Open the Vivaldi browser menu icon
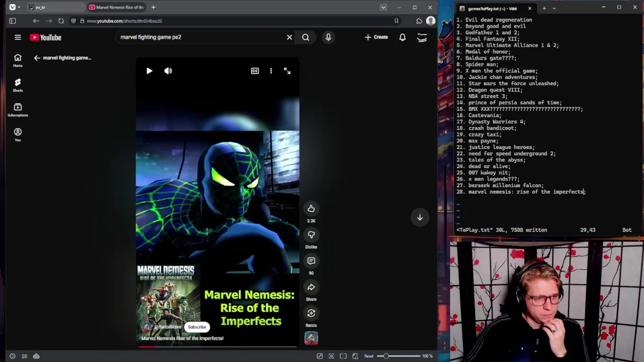The image size is (644, 362). pos(12,7)
